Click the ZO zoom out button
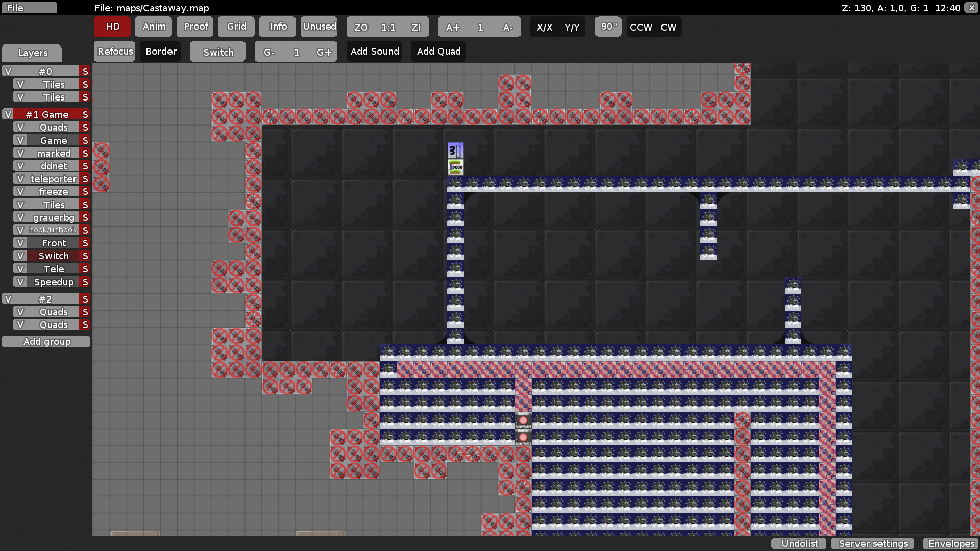980x551 pixels. tap(361, 27)
